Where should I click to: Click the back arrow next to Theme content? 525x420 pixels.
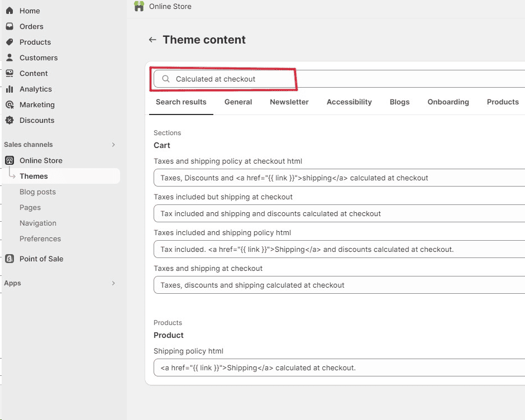click(152, 40)
